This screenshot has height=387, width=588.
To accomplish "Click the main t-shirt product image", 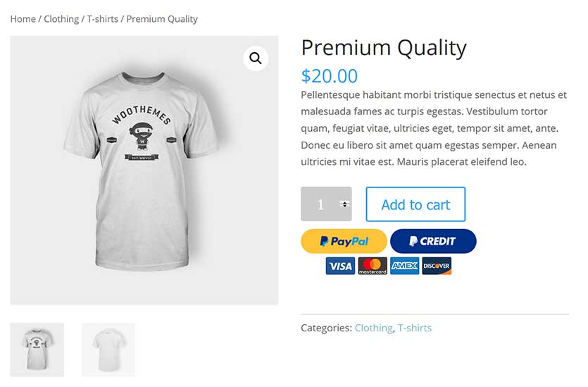I will 144,170.
